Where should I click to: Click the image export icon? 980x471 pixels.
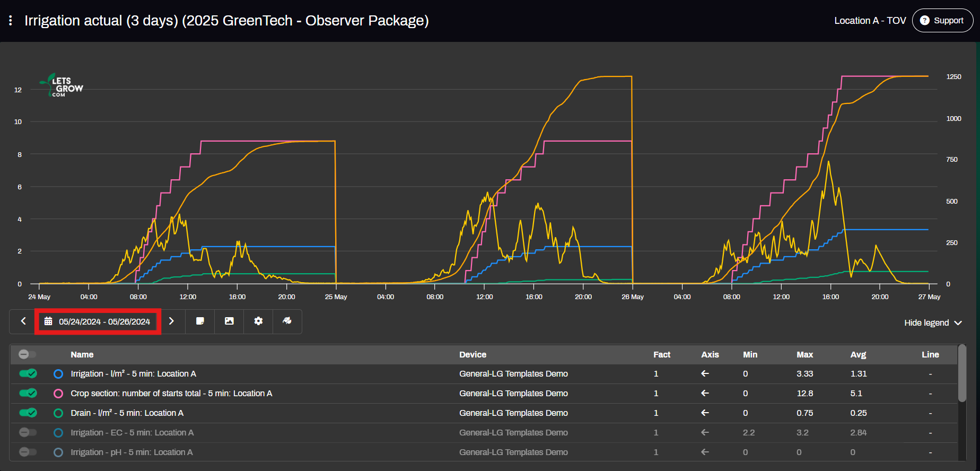[x=229, y=321]
